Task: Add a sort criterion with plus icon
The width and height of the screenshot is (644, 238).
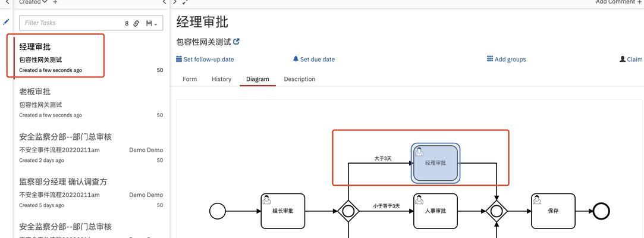Action: tap(55, 2)
